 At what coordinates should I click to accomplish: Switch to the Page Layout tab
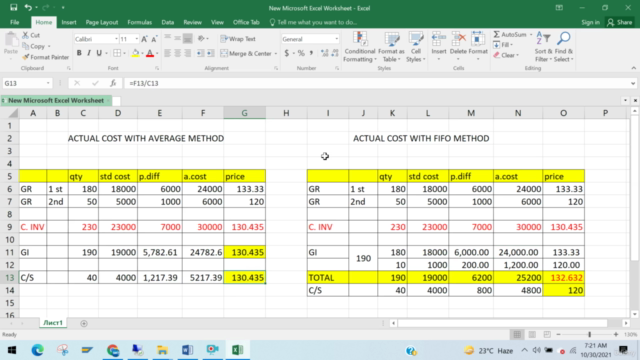tap(102, 22)
